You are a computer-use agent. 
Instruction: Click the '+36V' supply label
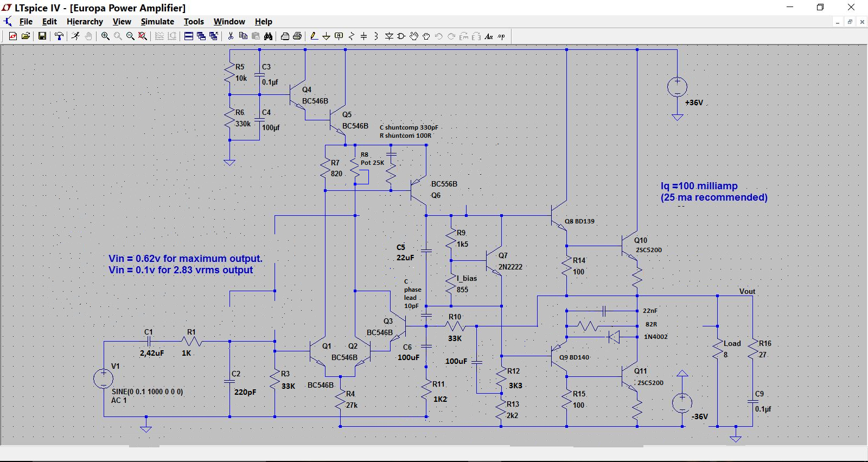(694, 102)
